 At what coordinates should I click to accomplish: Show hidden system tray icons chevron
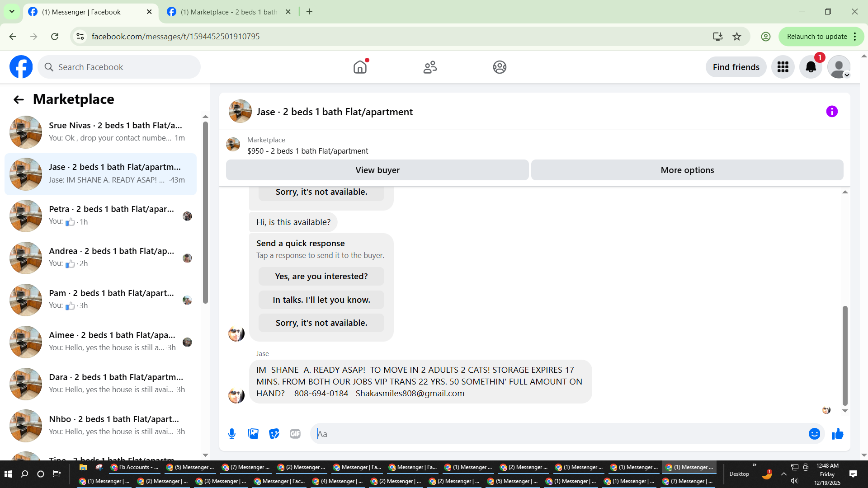click(x=783, y=474)
